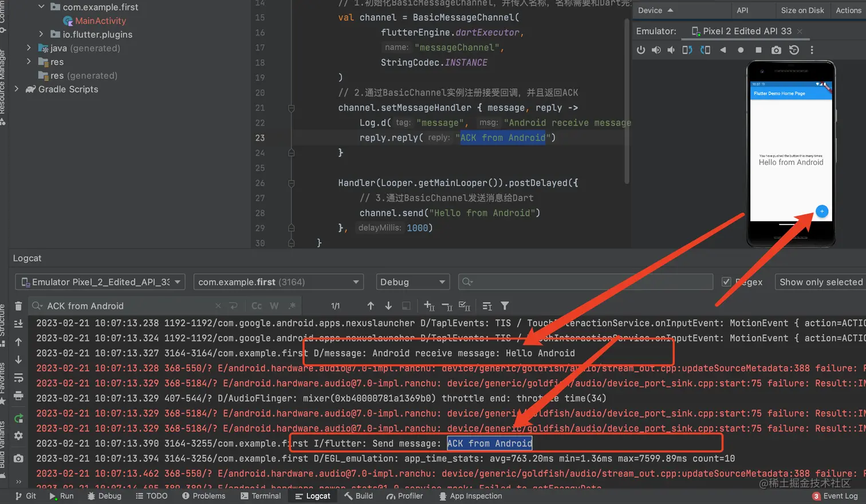
Task: Click up arrow in logcat side toolbar
Action: click(x=18, y=342)
